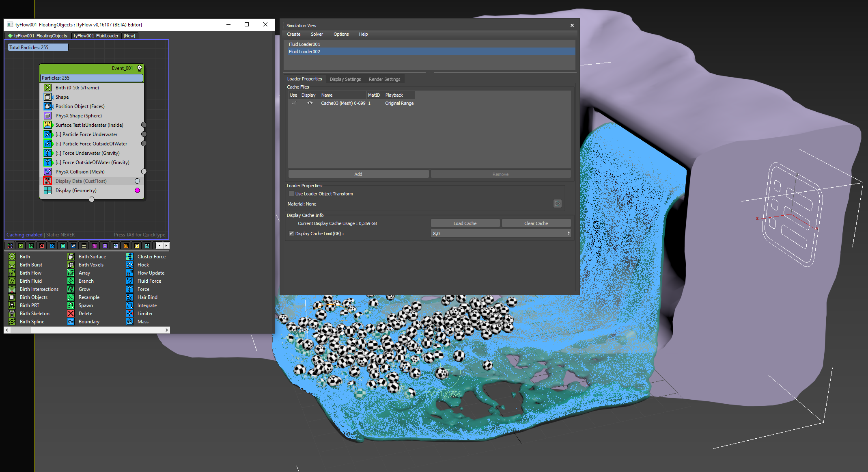Click the Spawn operator icon

71,305
